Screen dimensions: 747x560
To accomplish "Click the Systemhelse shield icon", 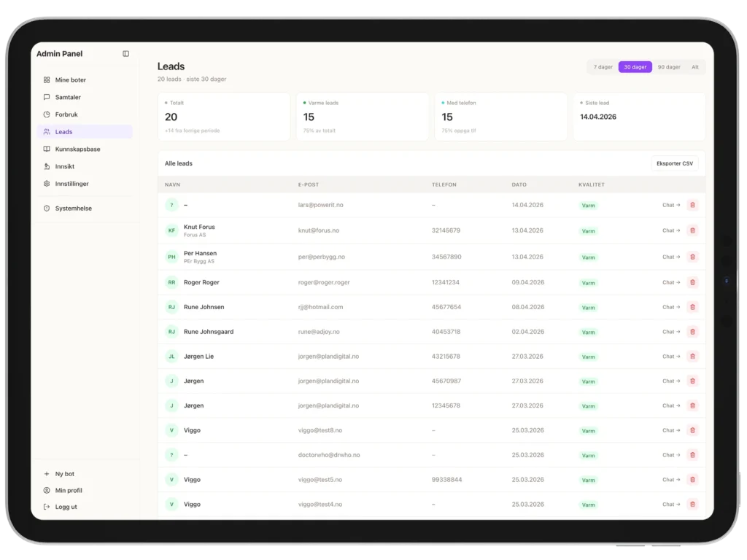I will tap(47, 209).
